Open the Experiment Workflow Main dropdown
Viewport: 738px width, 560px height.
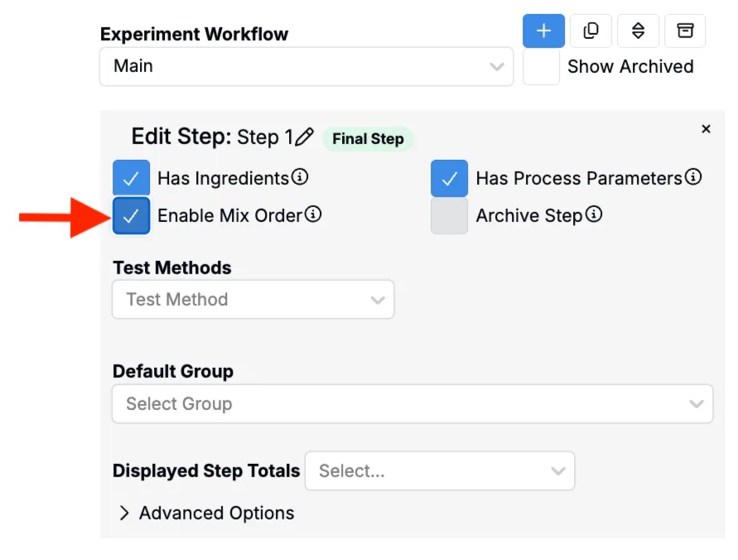tap(306, 66)
